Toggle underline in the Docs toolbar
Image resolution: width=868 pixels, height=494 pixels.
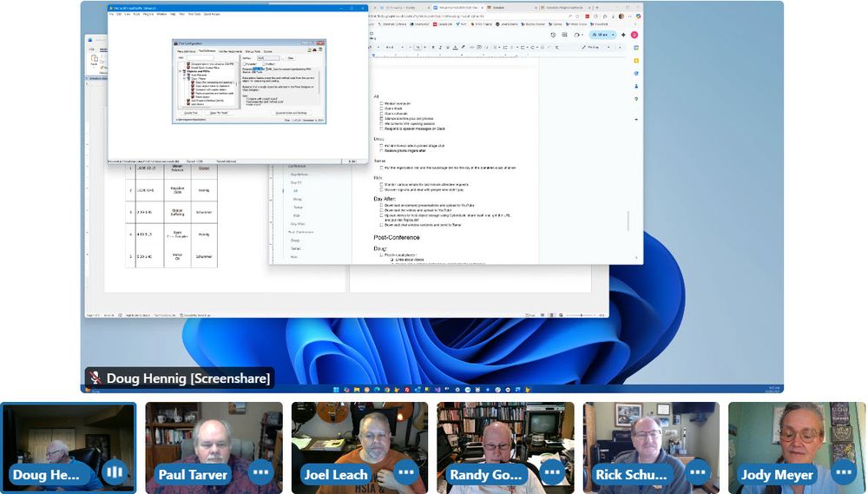448,47
